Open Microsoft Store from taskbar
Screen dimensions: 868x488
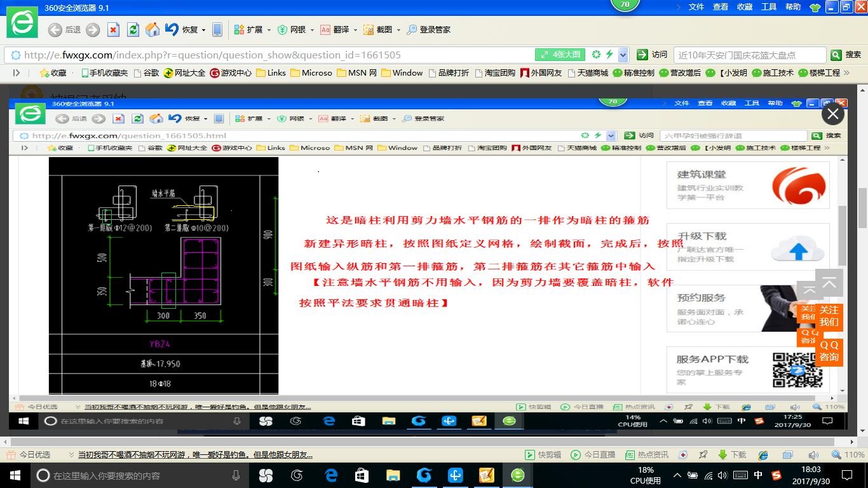click(x=361, y=475)
